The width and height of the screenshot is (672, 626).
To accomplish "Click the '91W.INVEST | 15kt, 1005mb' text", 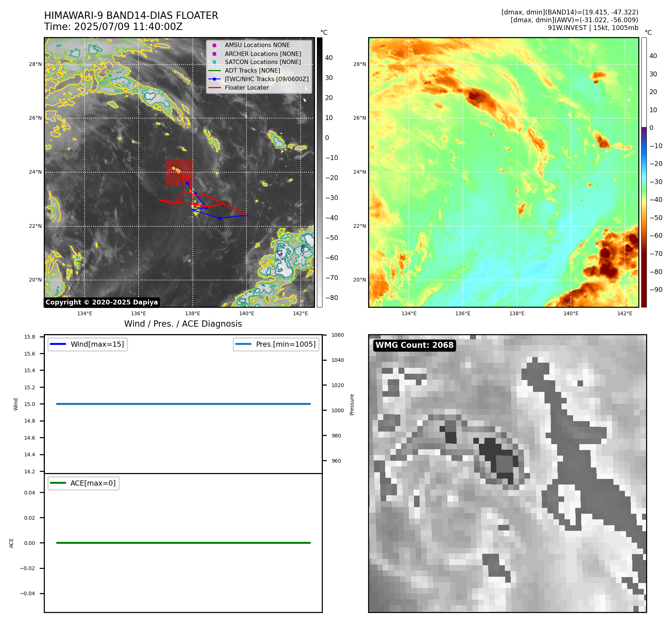I will coord(593,28).
